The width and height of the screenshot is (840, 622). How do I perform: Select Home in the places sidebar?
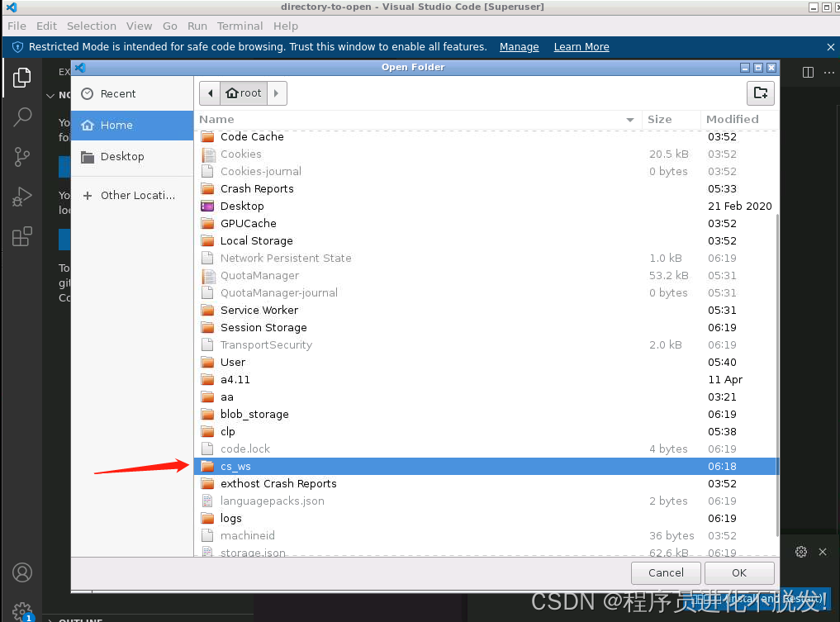132,126
